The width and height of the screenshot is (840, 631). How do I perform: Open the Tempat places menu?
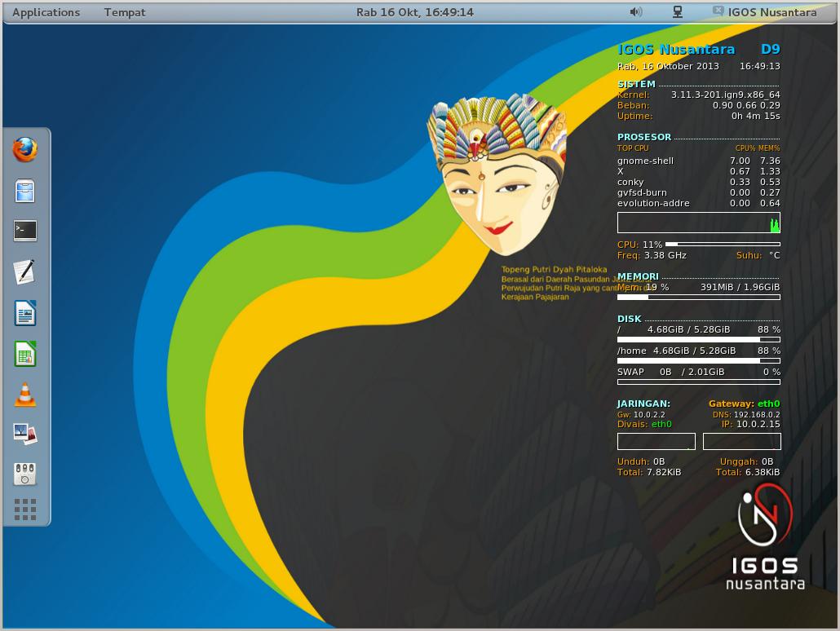pos(125,12)
